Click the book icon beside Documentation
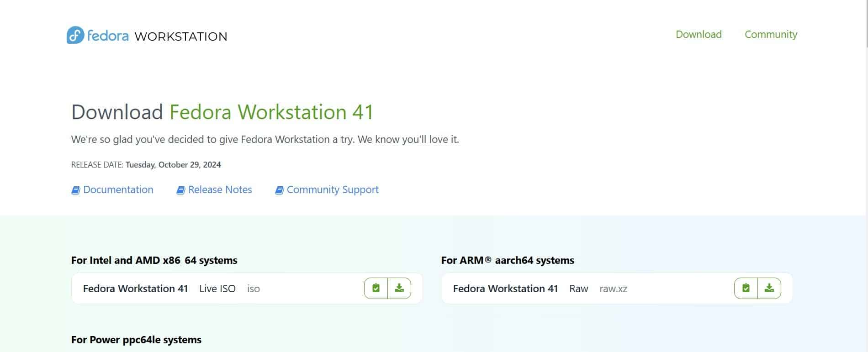This screenshot has width=868, height=352. tap(76, 190)
